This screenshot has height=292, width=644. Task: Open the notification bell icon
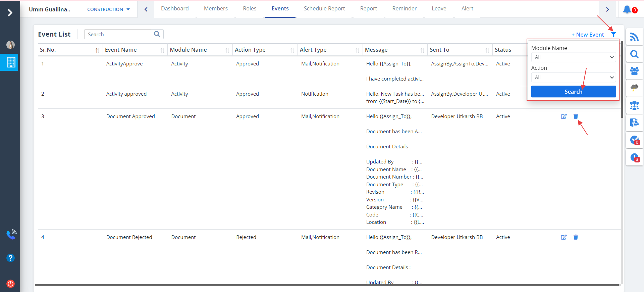(x=627, y=9)
